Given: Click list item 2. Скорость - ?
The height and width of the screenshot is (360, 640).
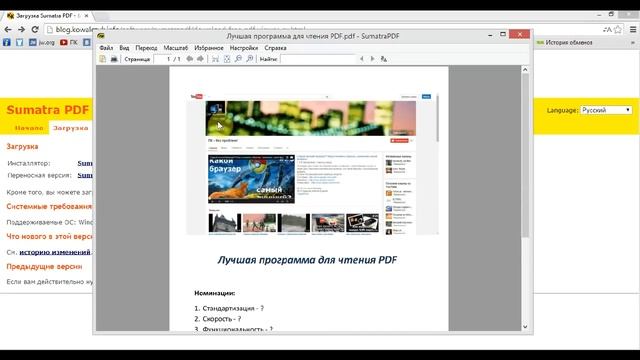Looking at the screenshot, I should pyautogui.click(x=218, y=319).
